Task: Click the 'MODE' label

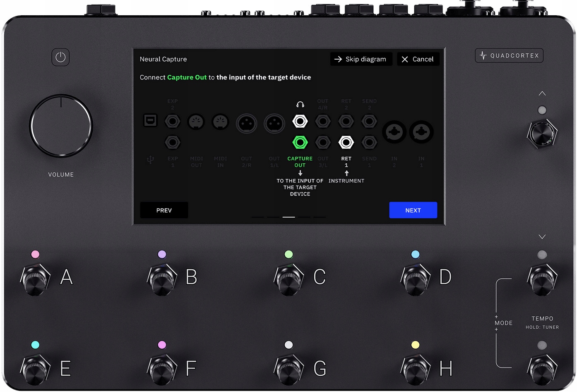Action: click(x=504, y=323)
